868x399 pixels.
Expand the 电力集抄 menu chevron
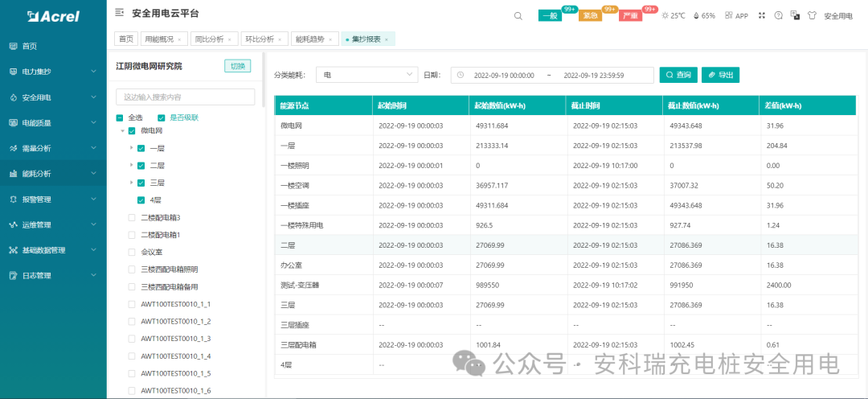click(93, 72)
